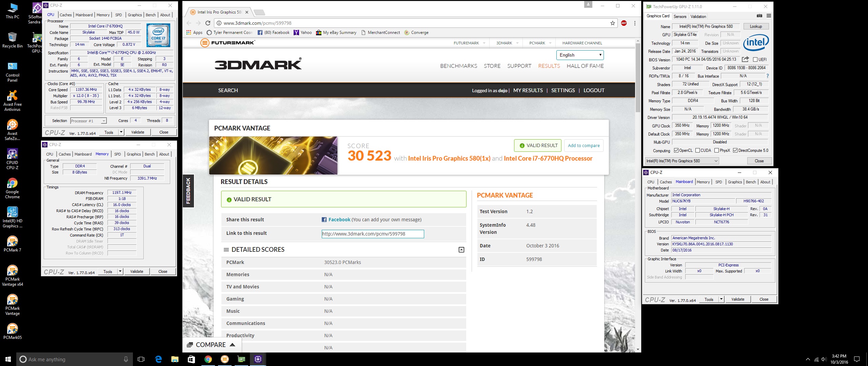Click the Lookup button in GPU-Z

[x=756, y=26]
